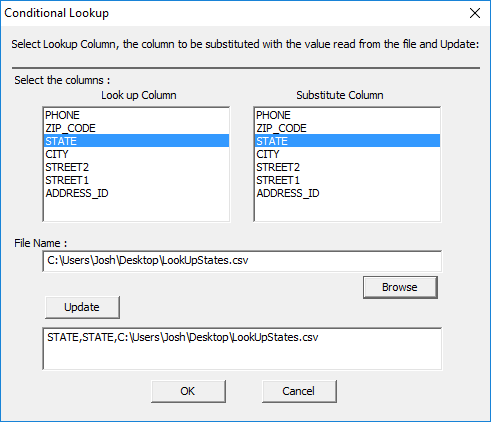Image resolution: width=491 pixels, height=422 pixels.
Task: Open the Browse file dialog
Action: pyautogui.click(x=400, y=287)
